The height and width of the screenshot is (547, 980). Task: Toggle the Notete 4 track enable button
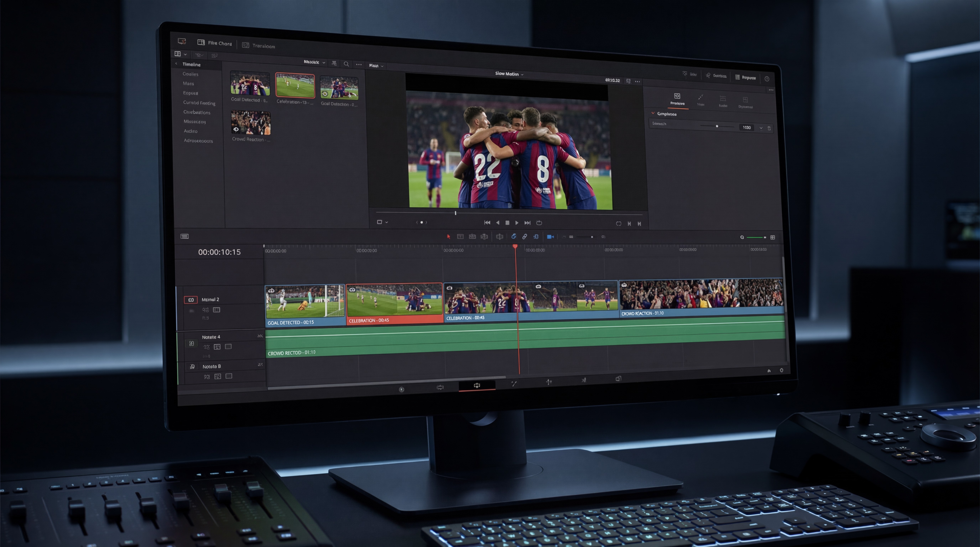pos(191,343)
